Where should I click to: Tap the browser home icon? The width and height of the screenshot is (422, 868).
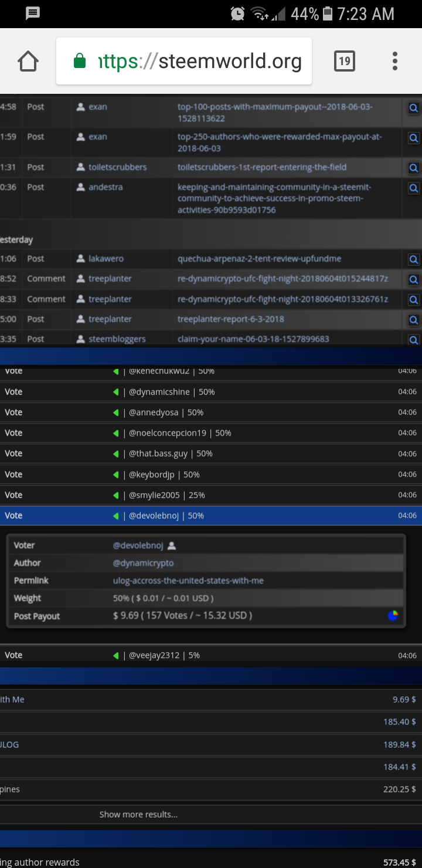pyautogui.click(x=28, y=61)
